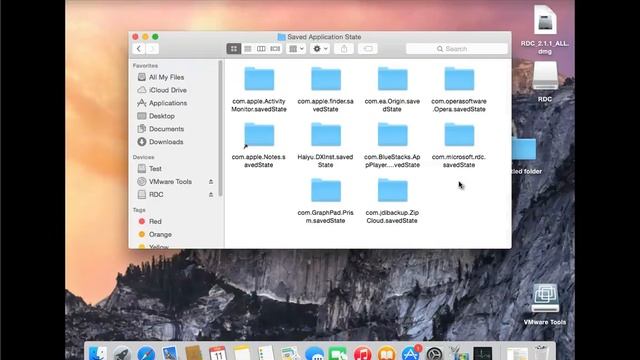Switch to column view in Finder toolbar
Screen dimensions: 640x360
pos(261,49)
